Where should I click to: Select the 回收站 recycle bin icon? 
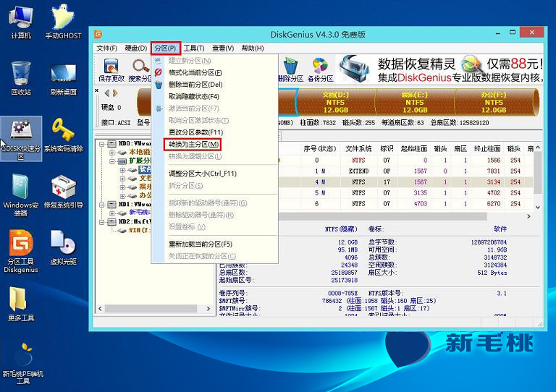point(21,78)
